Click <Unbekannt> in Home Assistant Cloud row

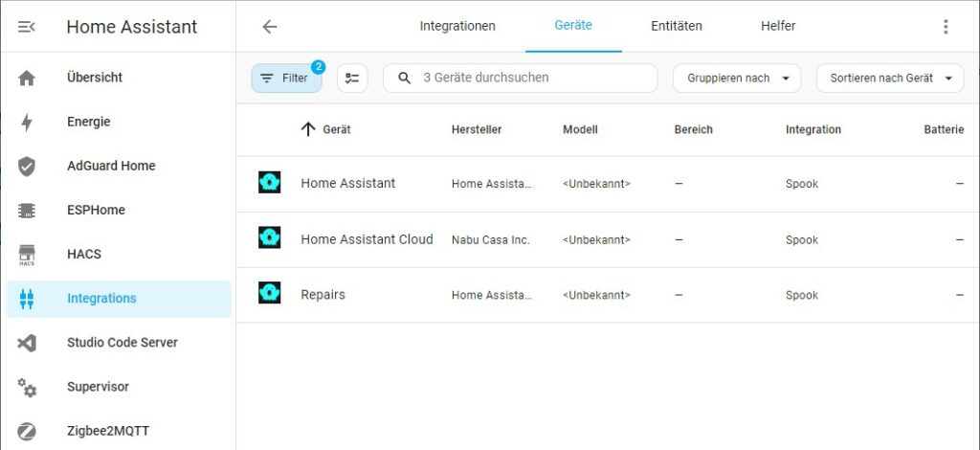pos(597,240)
